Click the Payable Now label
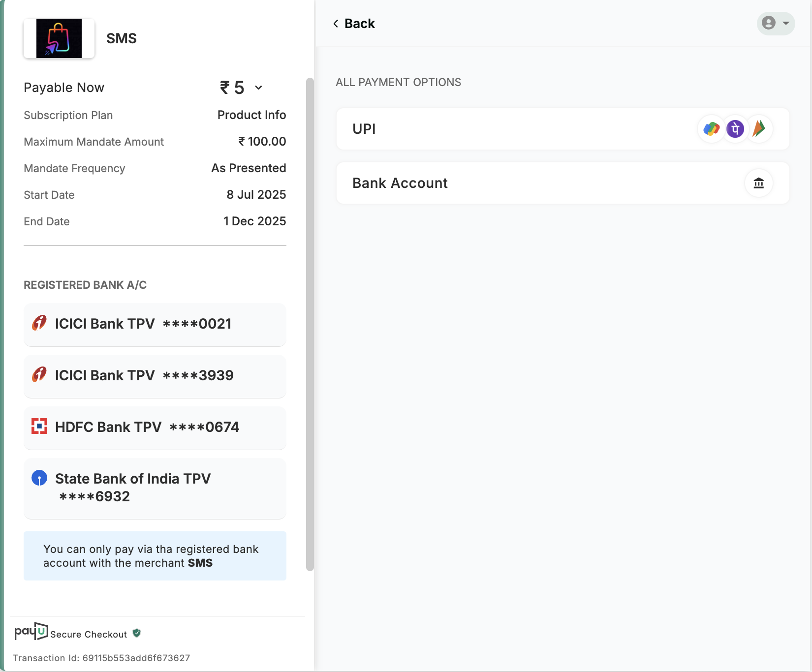This screenshot has width=812, height=672. coord(64,88)
